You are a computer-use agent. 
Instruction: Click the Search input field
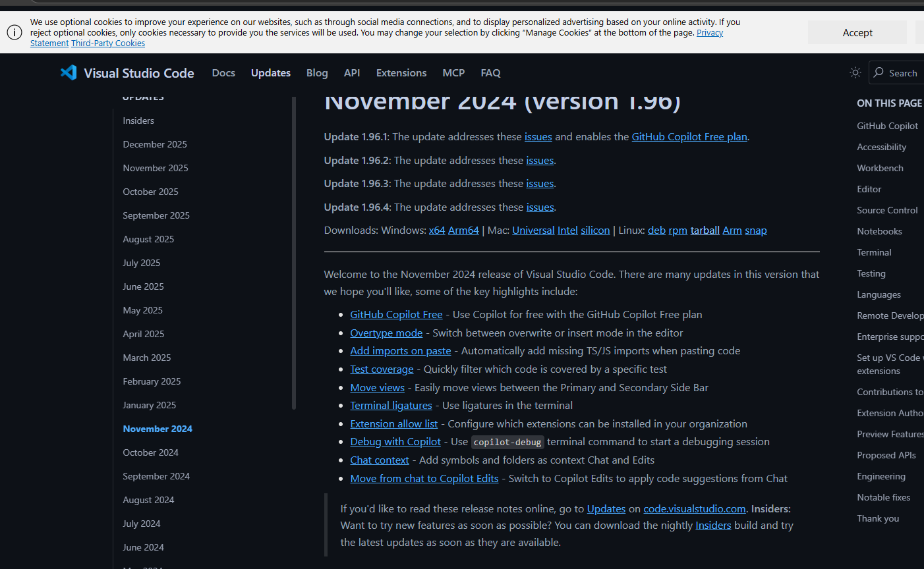coord(896,72)
